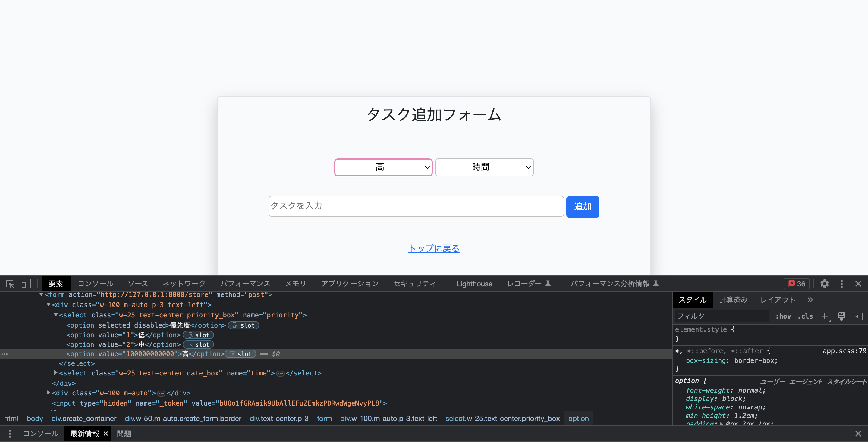Open the パフォーマンス tab
Viewport: 868px width, 442px height.
[245, 284]
